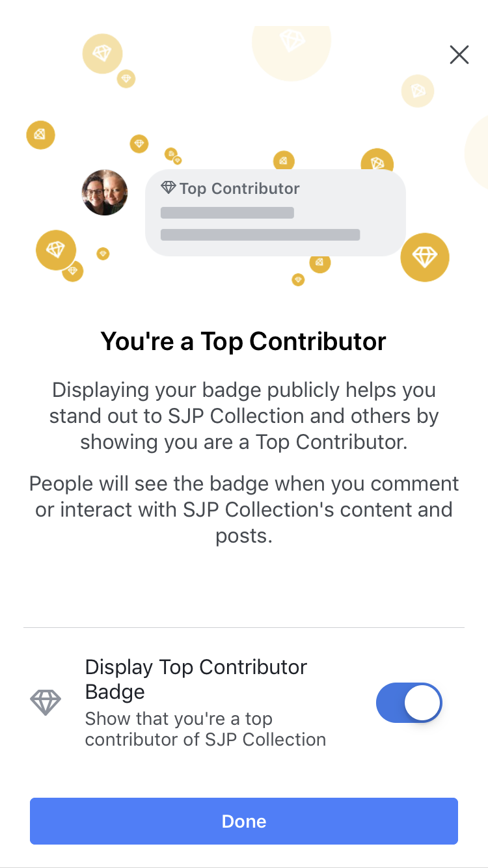Tap the Display Top Contributor Badge label
Image resolution: width=488 pixels, height=868 pixels.
point(196,679)
